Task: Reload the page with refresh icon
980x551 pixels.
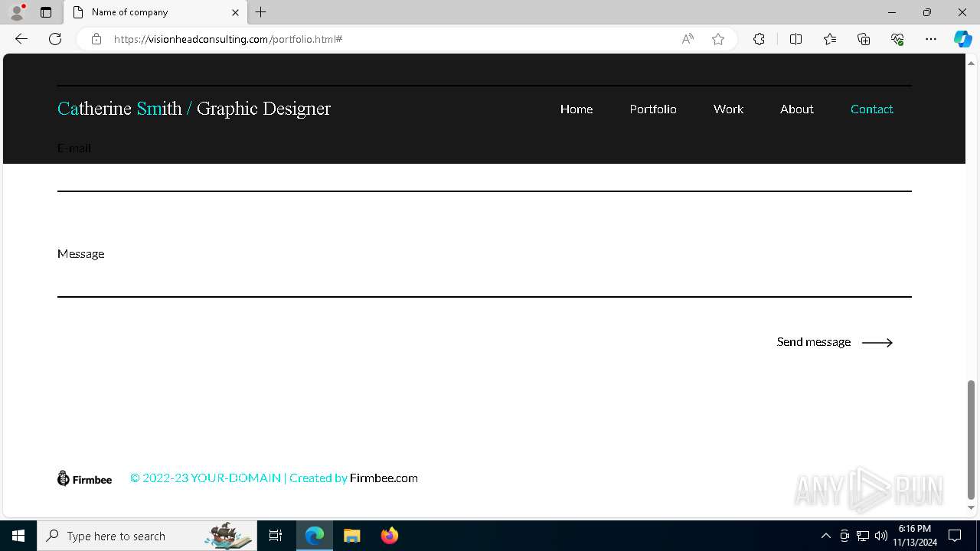Action: click(x=55, y=39)
